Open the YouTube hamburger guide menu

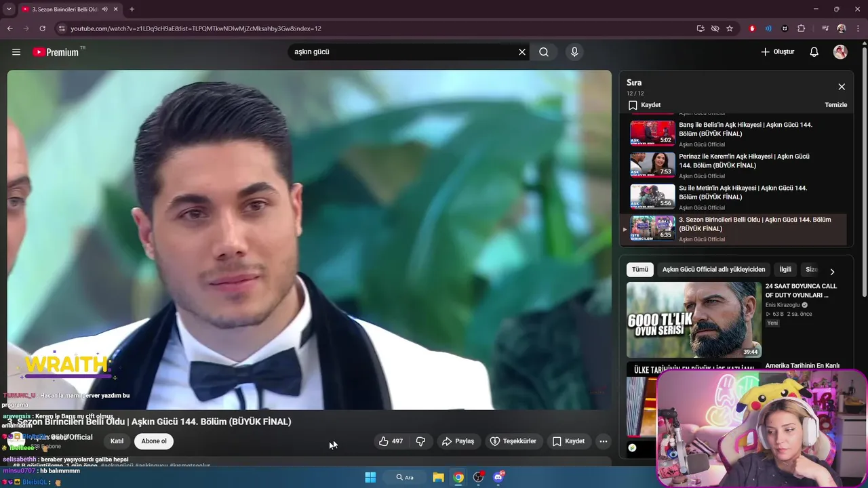pyautogui.click(x=16, y=52)
